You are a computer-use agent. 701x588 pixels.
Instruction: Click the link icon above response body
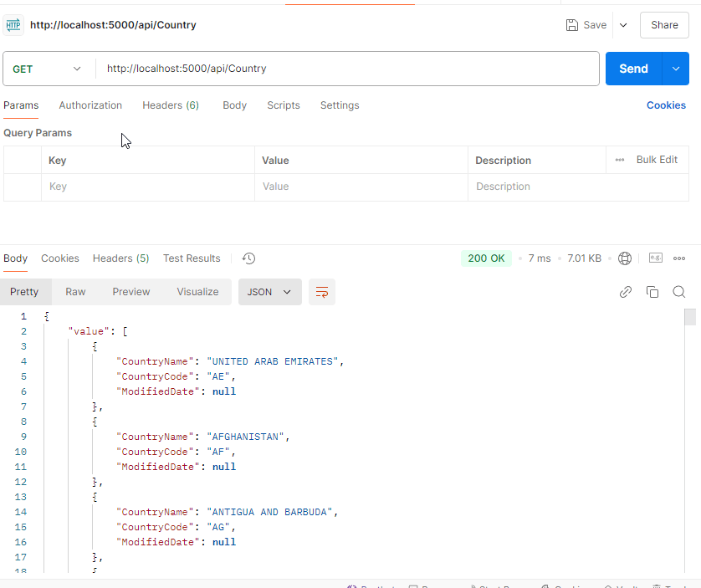pos(625,292)
